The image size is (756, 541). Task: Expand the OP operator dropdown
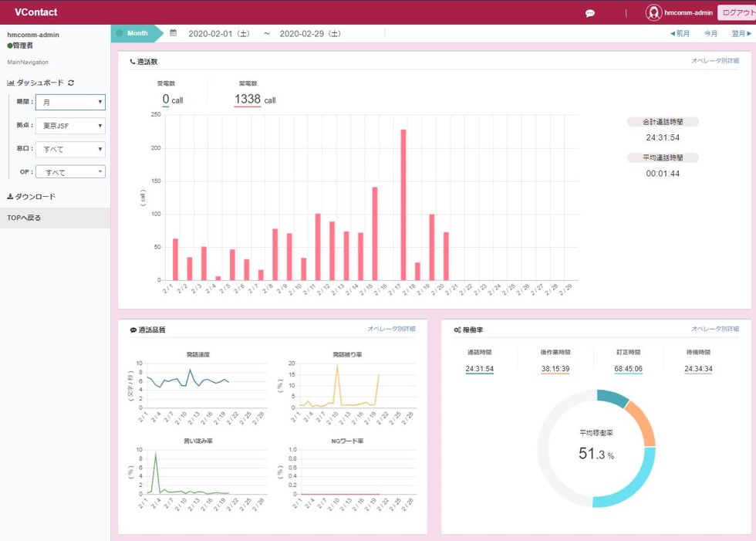pos(70,172)
